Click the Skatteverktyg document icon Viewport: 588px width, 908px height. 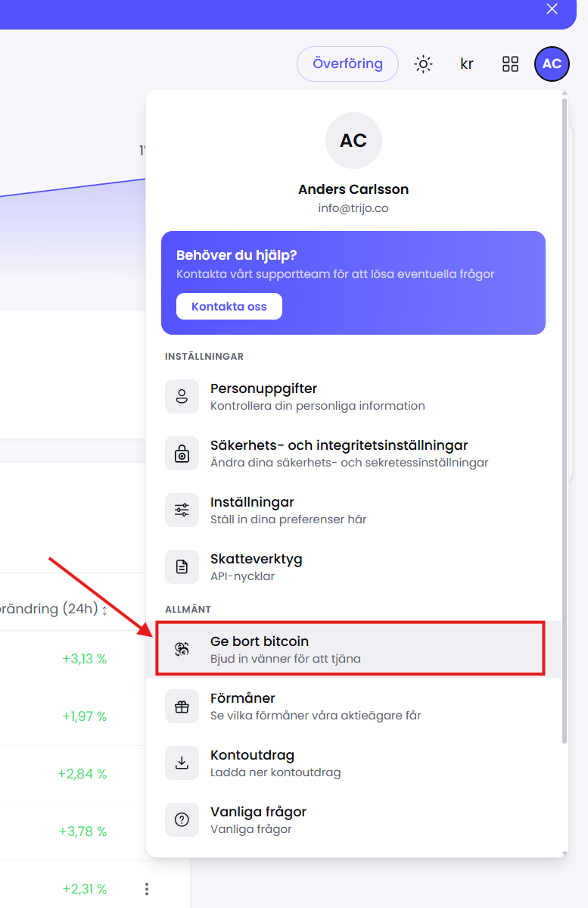182,567
